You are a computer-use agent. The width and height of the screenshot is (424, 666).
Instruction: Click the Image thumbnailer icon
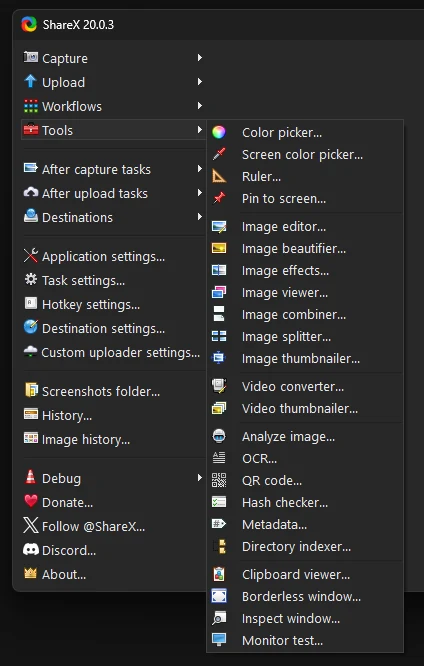pyautogui.click(x=219, y=358)
